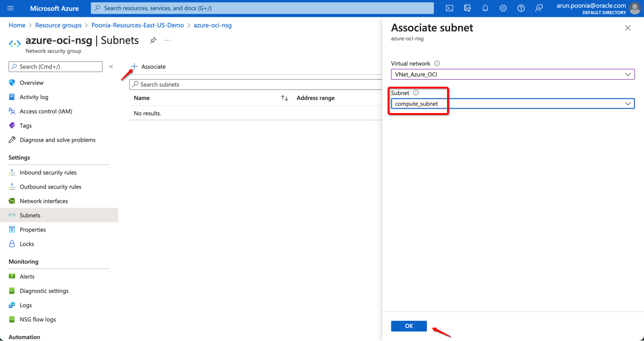Pin azure-oci-nsg blade with pin icon
Viewport: 644px width, 341px height.
[153, 40]
